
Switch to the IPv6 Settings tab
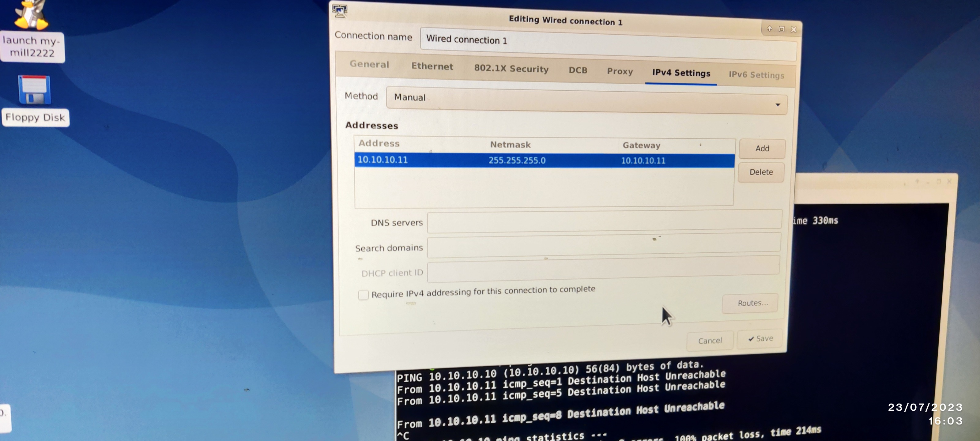pos(756,75)
